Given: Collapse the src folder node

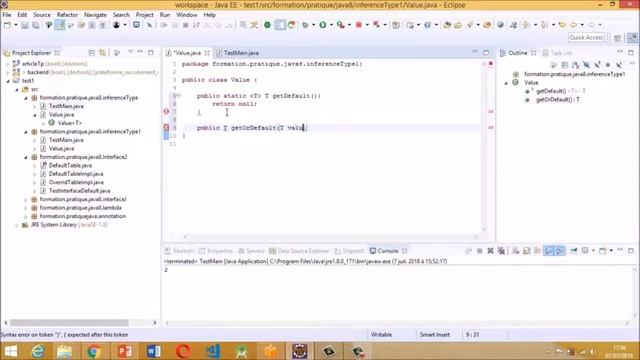Looking at the screenshot, I should (x=17, y=89).
